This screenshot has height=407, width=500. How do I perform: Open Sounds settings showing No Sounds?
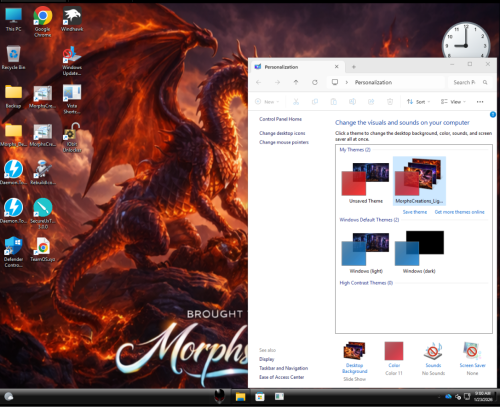pos(433,359)
